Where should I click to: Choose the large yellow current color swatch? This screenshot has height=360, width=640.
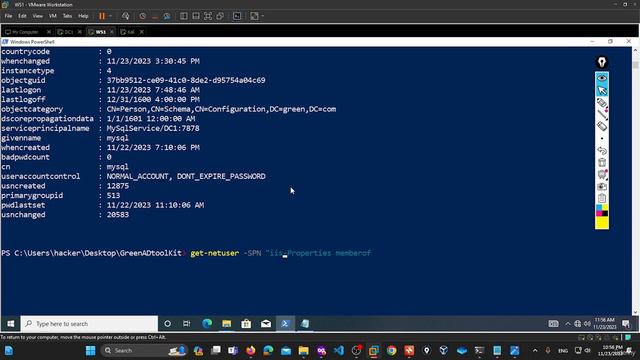tap(602, 222)
